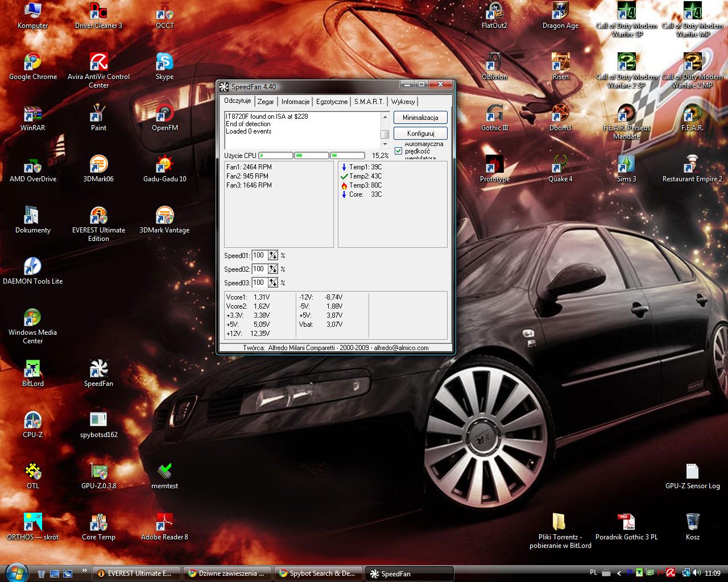The width and height of the screenshot is (728, 582).
Task: Switch to the S.M.A.R.T. tab
Action: click(369, 102)
